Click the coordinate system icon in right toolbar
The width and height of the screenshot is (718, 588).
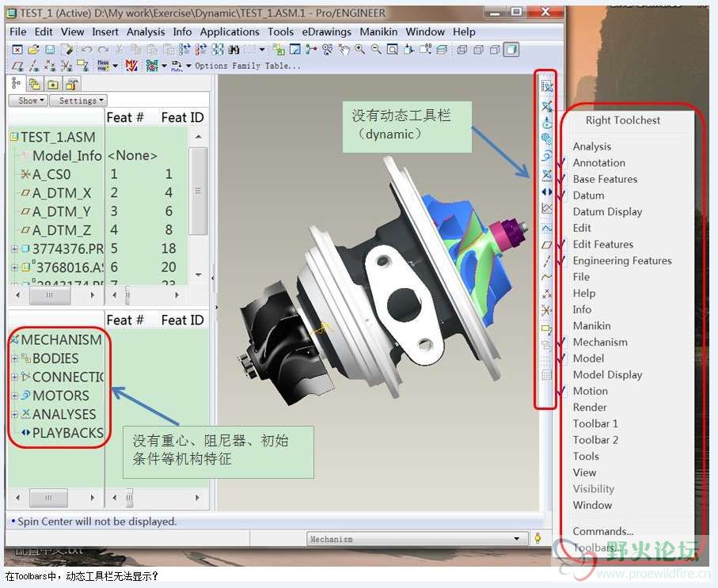[546, 310]
